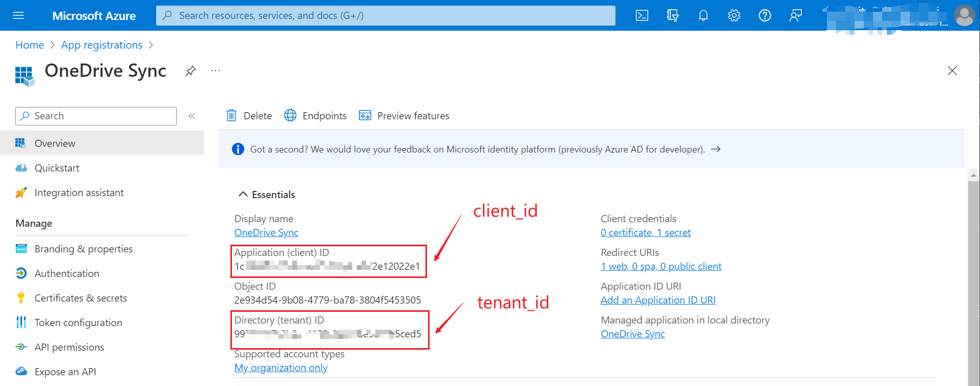Click the Integration assistant rocket icon
This screenshot has height=386, width=980.
coord(21,192)
